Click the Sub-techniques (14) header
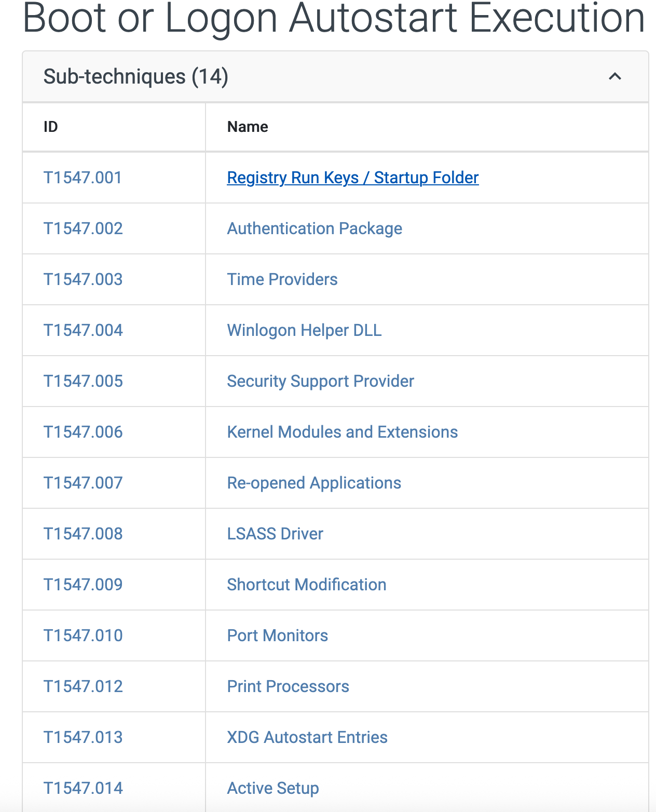Image resolution: width=656 pixels, height=812 pixels. [x=136, y=77]
